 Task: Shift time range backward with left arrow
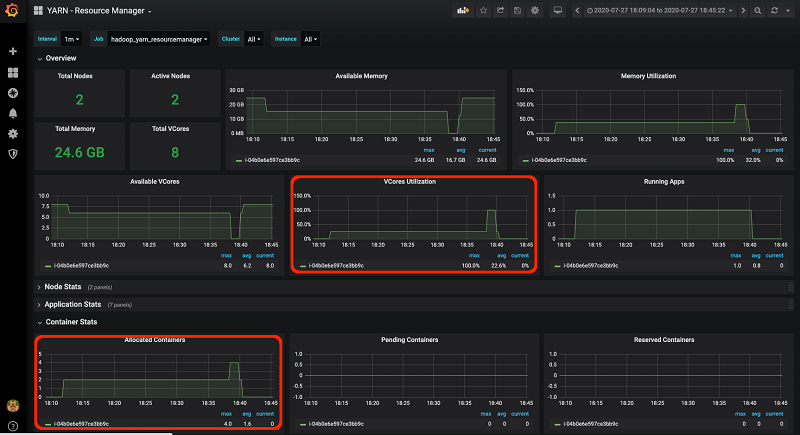tap(577, 10)
